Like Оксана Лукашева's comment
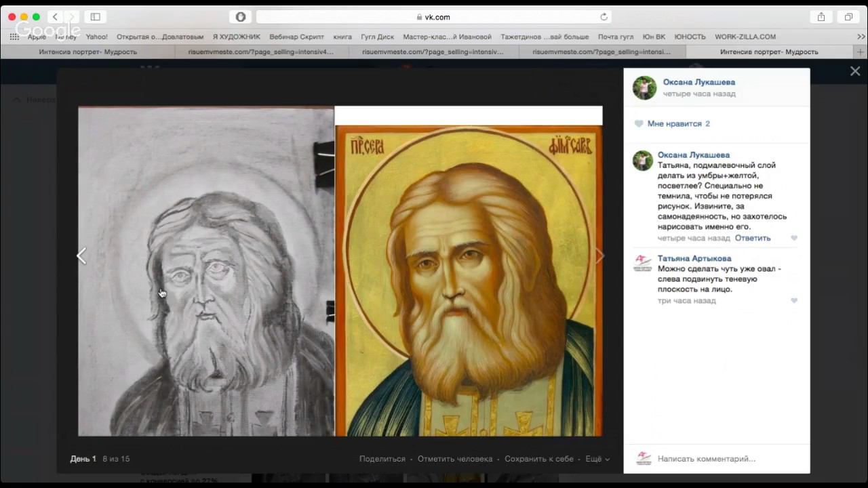This screenshot has width=868, height=488. tap(794, 239)
